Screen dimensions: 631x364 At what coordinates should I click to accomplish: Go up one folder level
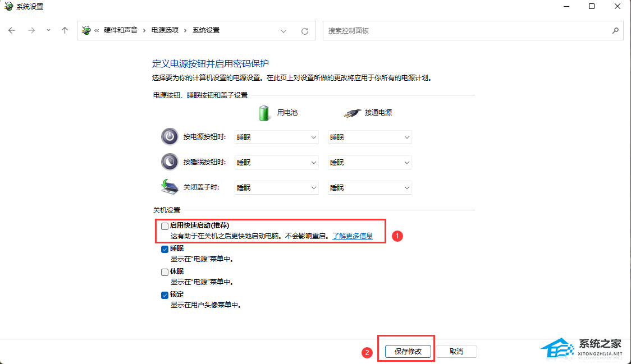[x=65, y=31]
